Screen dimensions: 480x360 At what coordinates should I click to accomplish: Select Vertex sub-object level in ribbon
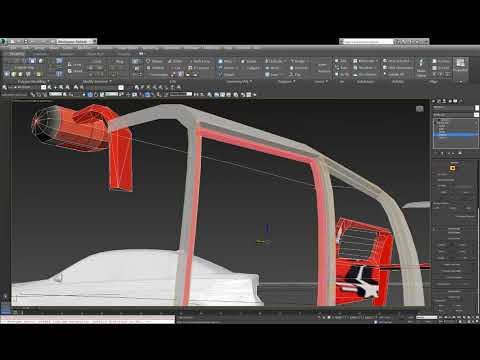click(7, 74)
